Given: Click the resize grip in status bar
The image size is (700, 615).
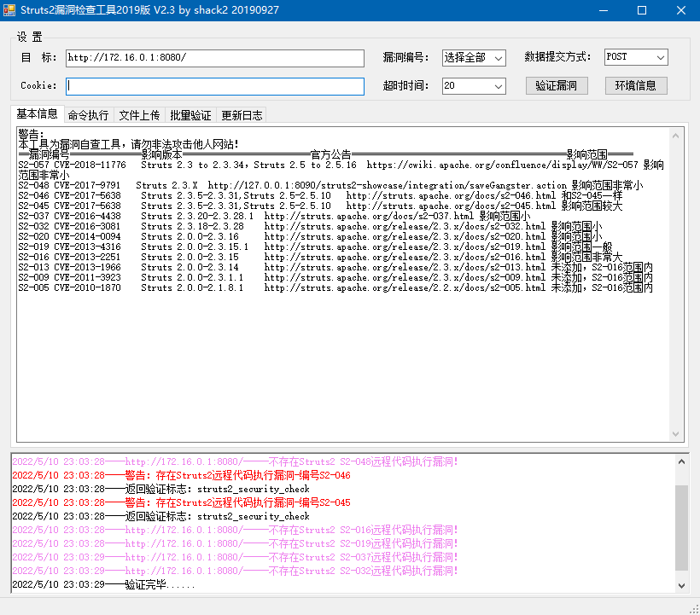Looking at the screenshot, I should tap(694, 609).
